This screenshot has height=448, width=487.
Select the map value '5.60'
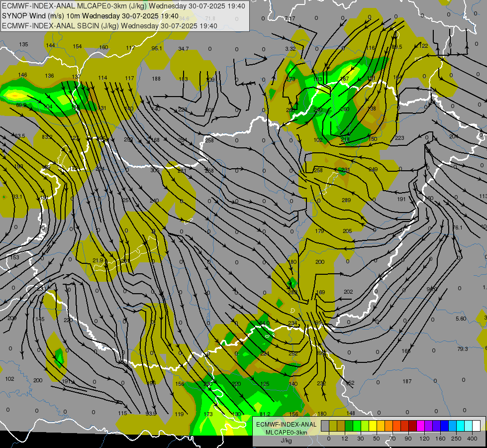pos(461,319)
